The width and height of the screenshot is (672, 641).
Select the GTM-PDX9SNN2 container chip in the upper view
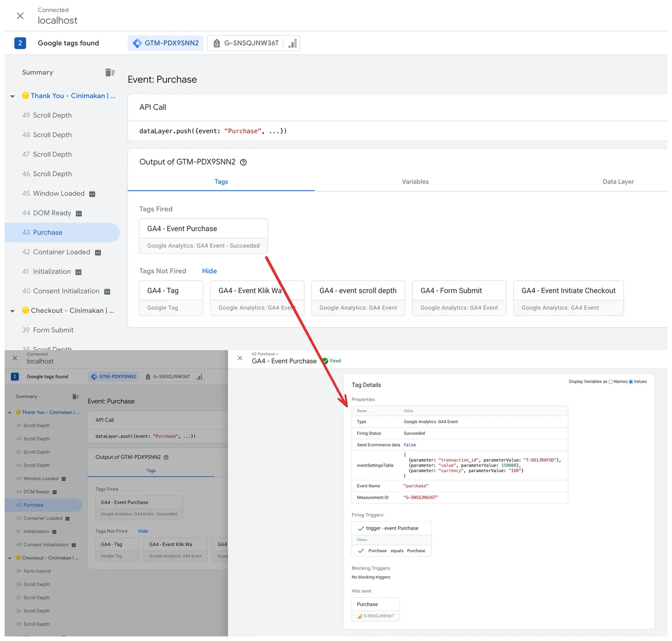point(166,43)
